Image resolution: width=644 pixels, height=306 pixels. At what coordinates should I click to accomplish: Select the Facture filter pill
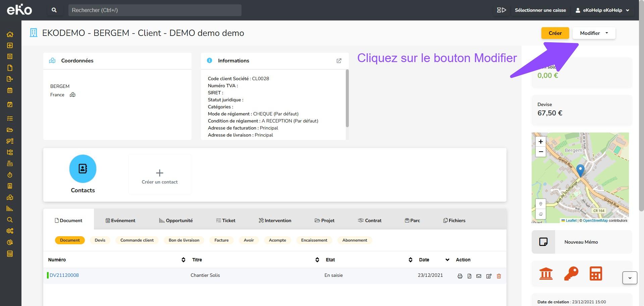click(221, 240)
